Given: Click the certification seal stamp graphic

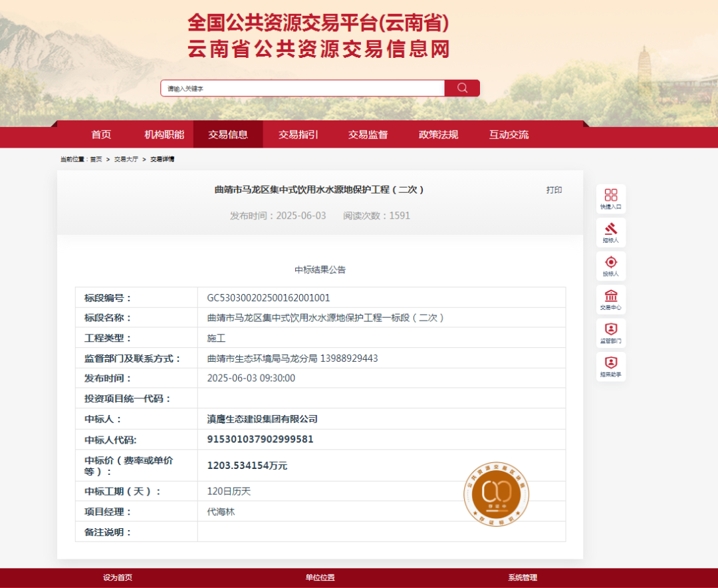Looking at the screenshot, I should [495, 495].
